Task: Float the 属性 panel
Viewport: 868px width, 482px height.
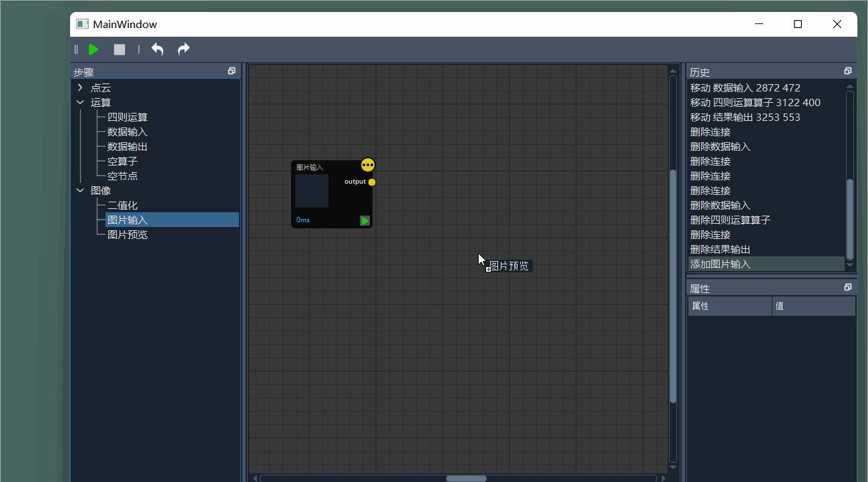Action: tap(848, 287)
